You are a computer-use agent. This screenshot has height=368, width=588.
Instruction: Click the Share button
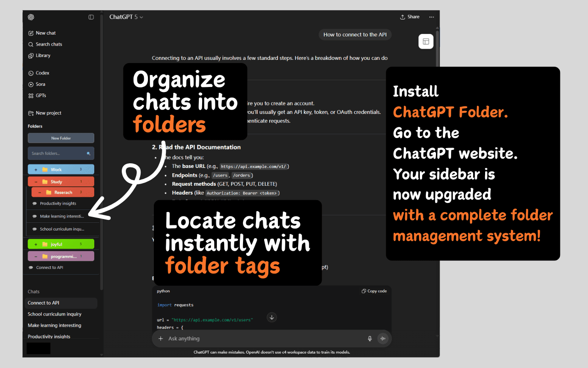click(409, 17)
